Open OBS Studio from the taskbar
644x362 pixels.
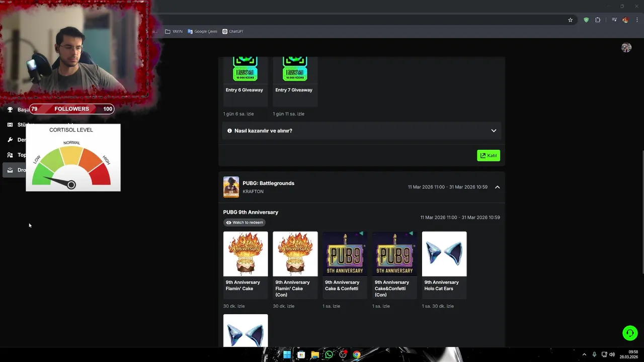343,354
